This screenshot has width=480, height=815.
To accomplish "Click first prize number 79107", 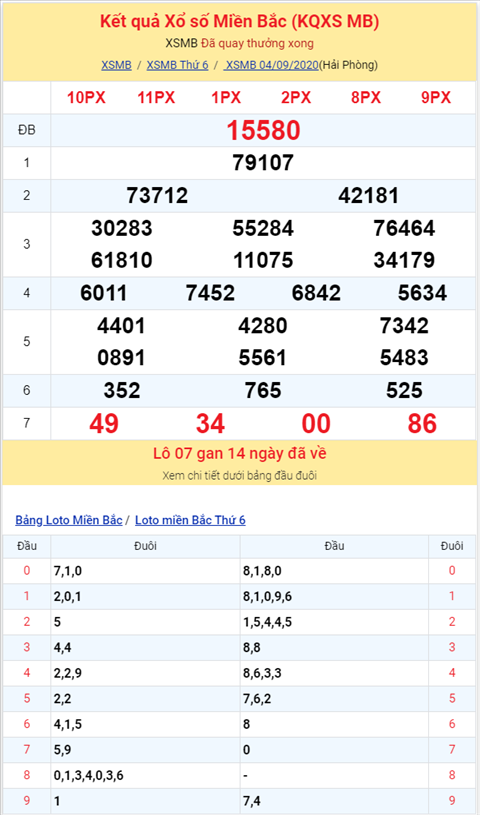I will point(263,163).
